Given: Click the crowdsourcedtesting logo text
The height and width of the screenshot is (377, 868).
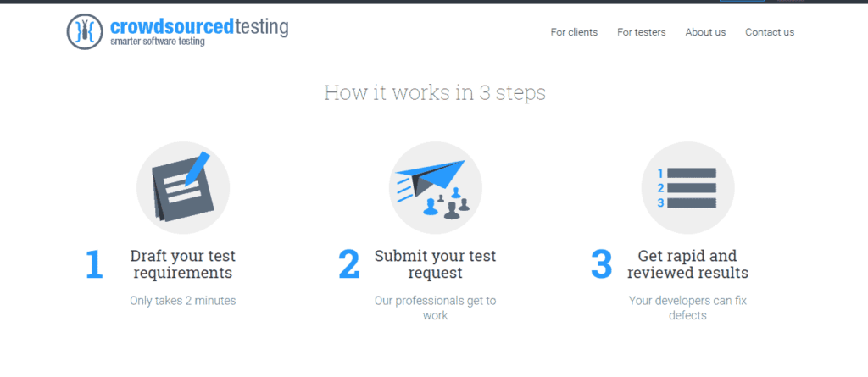Looking at the screenshot, I should (x=199, y=26).
